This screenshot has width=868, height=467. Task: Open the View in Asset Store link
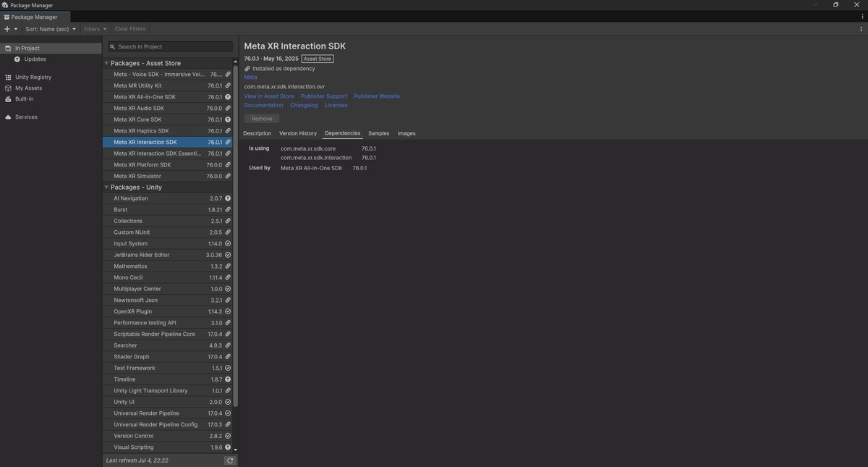269,96
